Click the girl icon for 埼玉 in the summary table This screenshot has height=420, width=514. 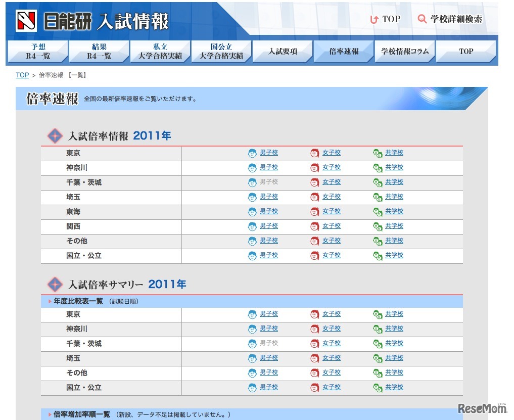pos(315,358)
